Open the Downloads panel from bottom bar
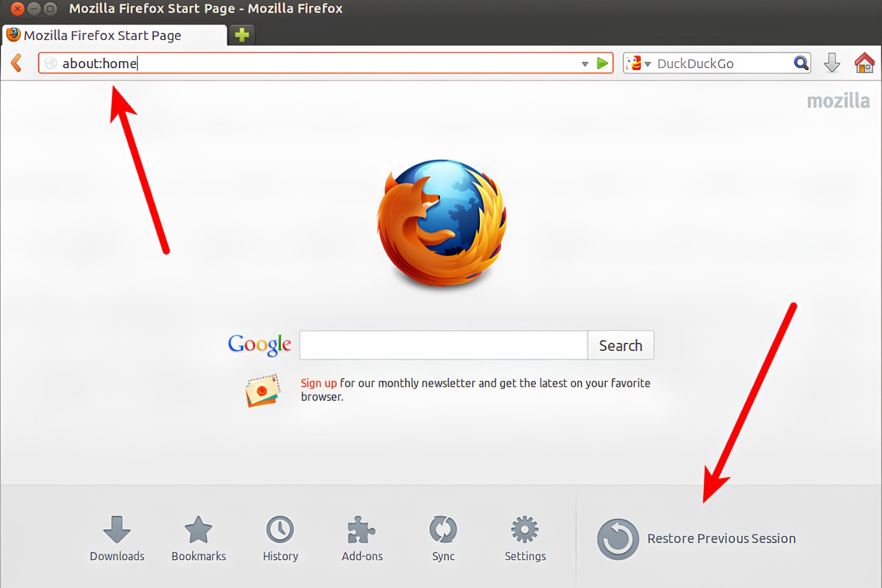The image size is (882, 588). [116, 538]
